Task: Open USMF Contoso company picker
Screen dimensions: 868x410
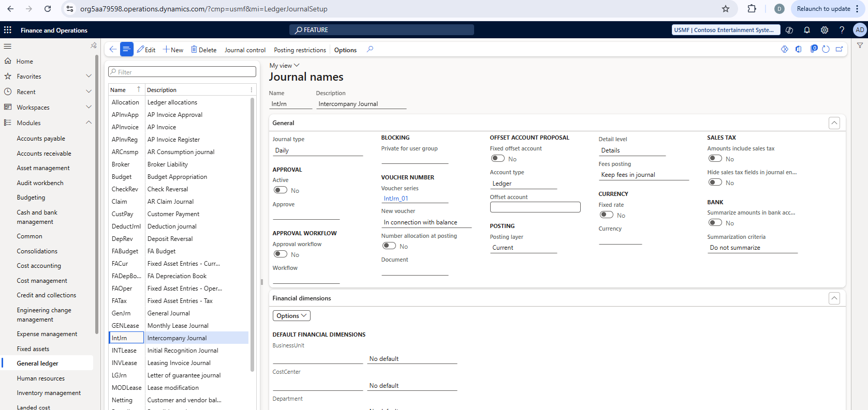Action: (x=726, y=30)
